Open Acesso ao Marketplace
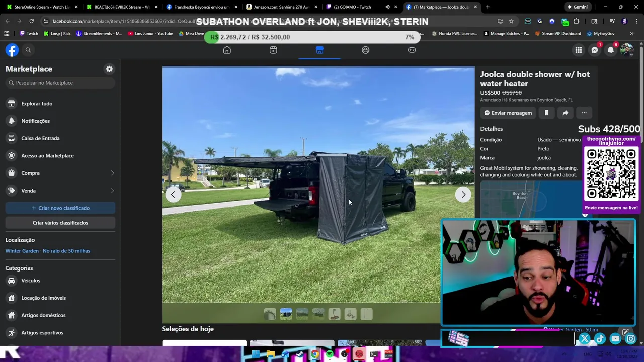The width and height of the screenshot is (644, 362). pyautogui.click(x=60, y=155)
